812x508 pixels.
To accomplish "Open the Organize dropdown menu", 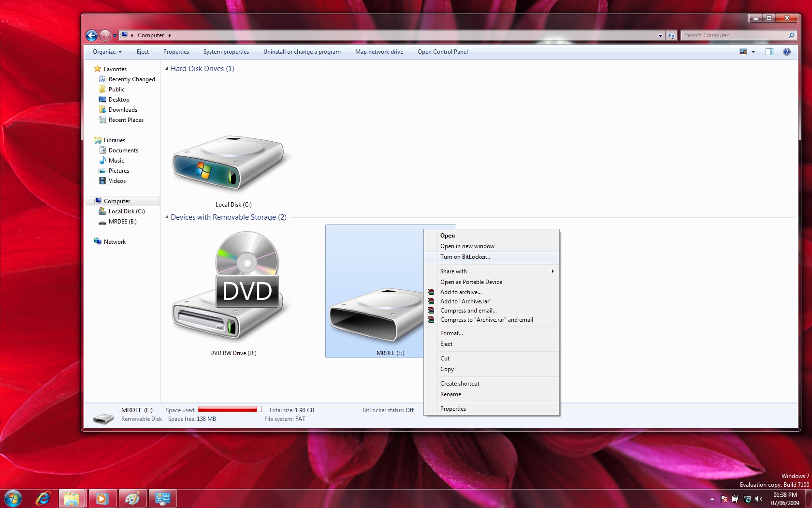I will (107, 52).
